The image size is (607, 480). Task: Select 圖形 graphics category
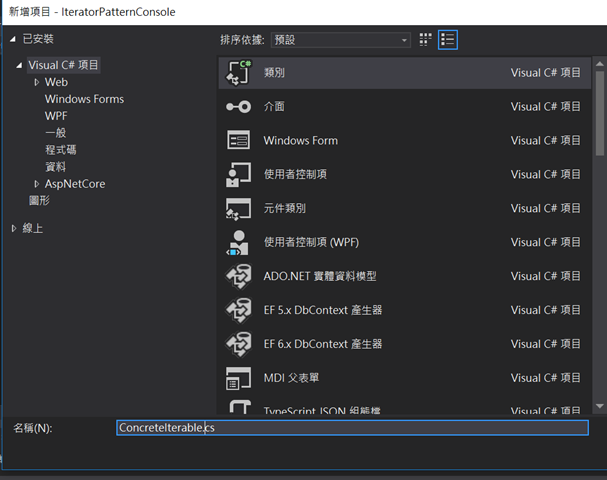pos(39,201)
